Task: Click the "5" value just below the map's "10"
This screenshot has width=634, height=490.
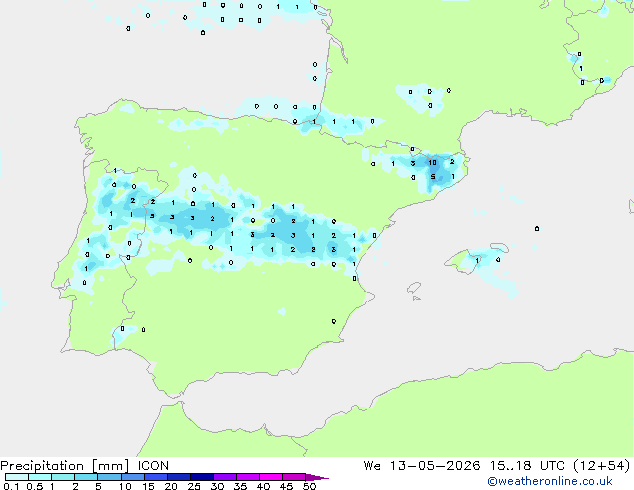Action: coord(433,177)
